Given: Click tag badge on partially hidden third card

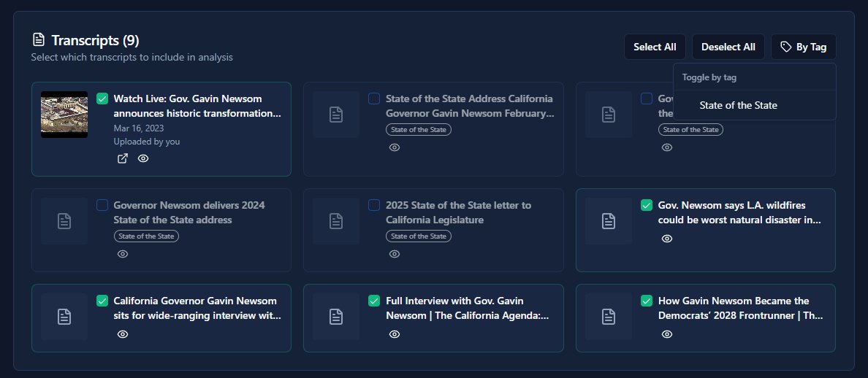Looking at the screenshot, I should (x=690, y=130).
